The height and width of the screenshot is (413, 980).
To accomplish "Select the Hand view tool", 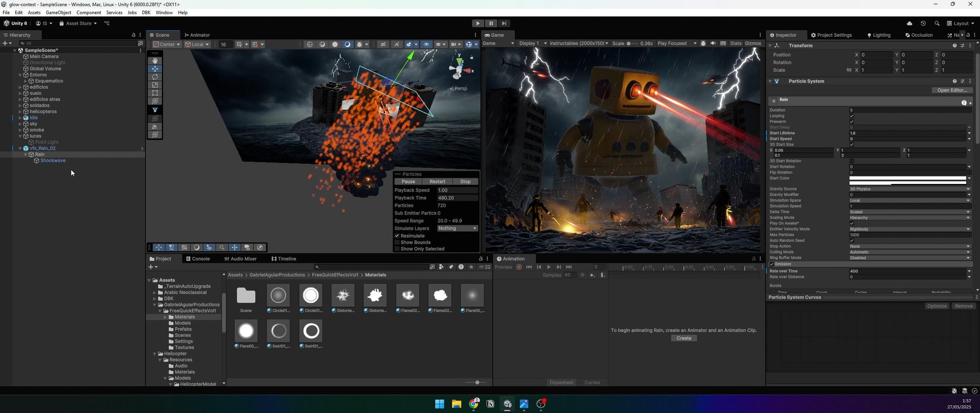I will click(155, 60).
